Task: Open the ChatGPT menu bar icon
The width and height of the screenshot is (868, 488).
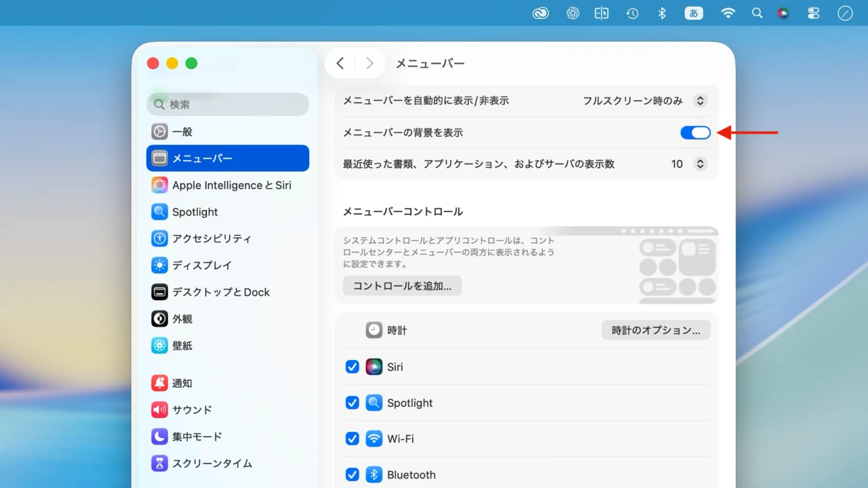Action: (x=573, y=13)
